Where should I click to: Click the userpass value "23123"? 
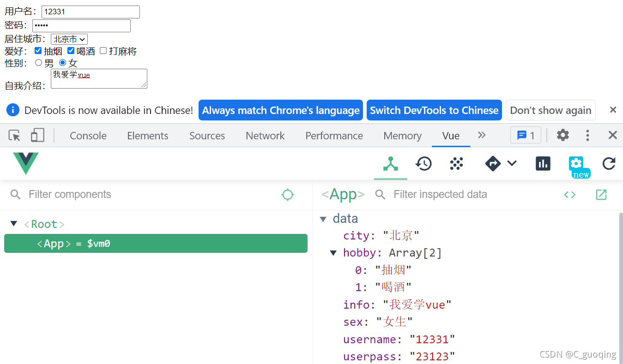tap(432, 357)
